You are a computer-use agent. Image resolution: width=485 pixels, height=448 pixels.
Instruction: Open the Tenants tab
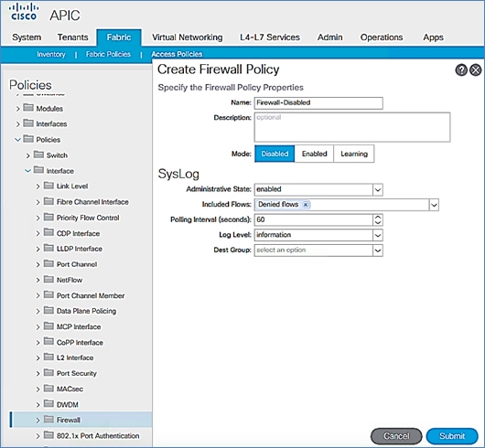tap(72, 37)
